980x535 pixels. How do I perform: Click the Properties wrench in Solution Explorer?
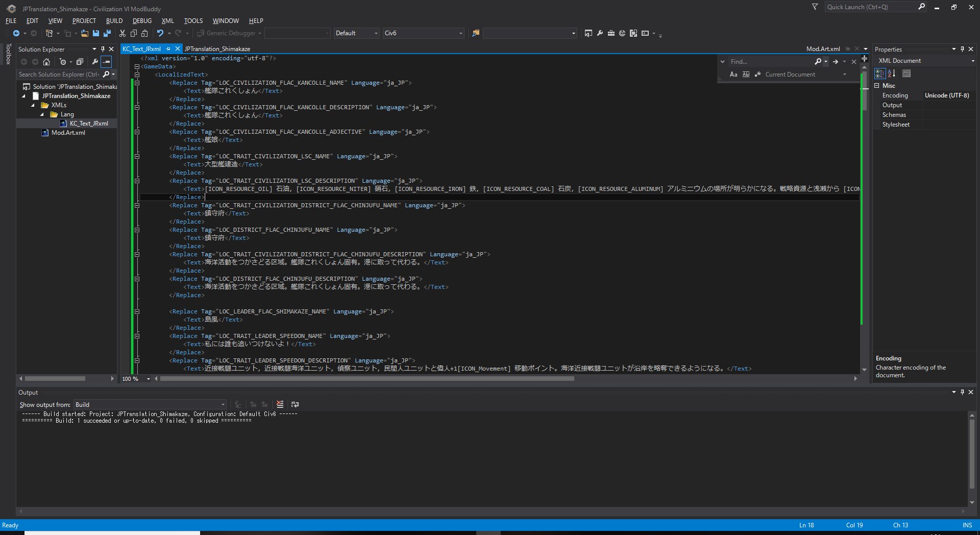point(95,62)
